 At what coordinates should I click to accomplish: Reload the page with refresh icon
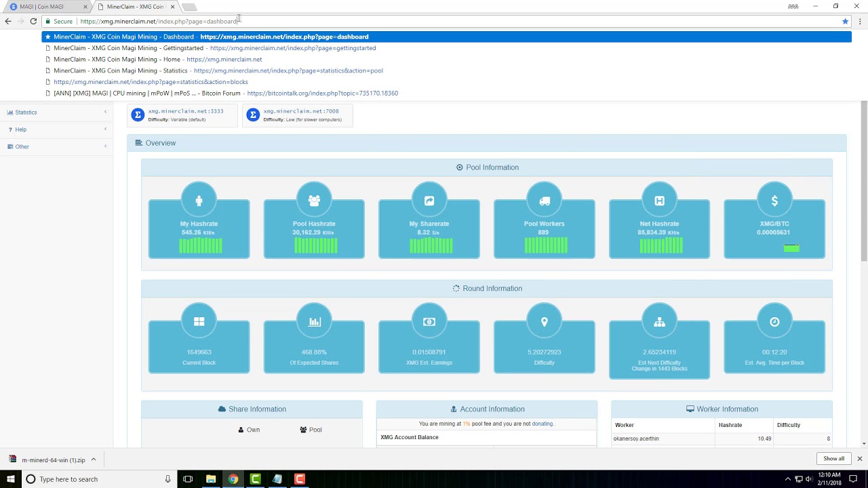click(33, 21)
